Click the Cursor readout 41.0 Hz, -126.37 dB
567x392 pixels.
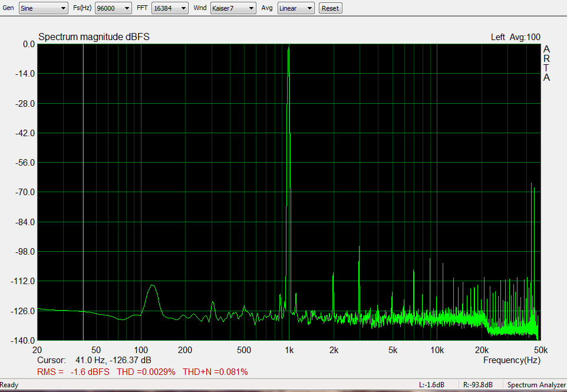tap(94, 360)
